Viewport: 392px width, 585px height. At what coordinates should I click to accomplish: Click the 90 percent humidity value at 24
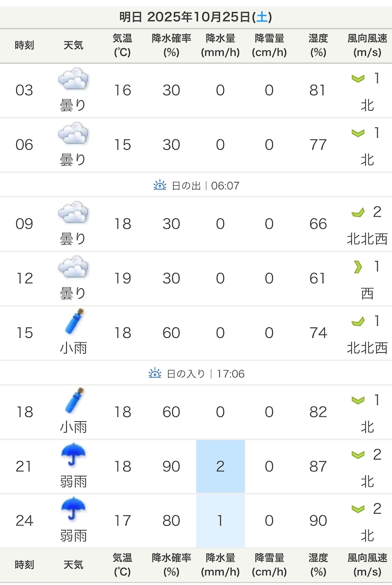(318, 521)
